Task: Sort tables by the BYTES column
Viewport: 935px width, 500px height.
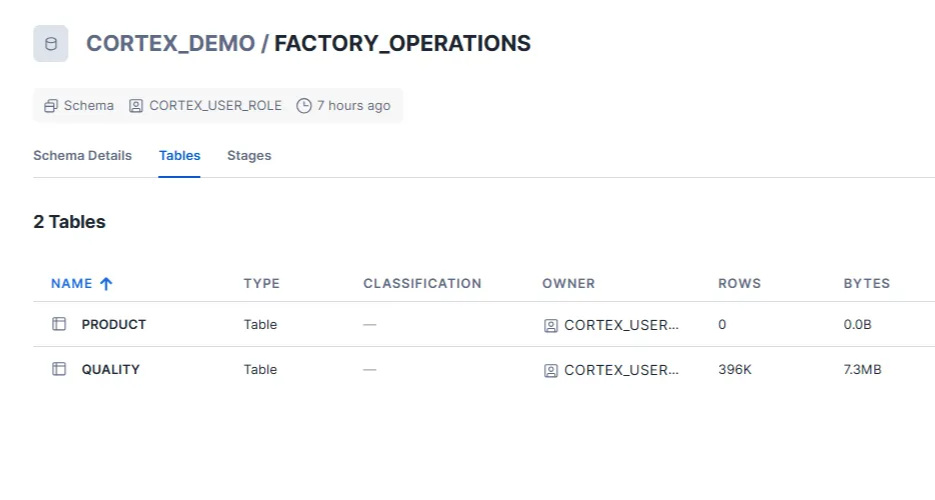Action: pyautogui.click(x=866, y=283)
